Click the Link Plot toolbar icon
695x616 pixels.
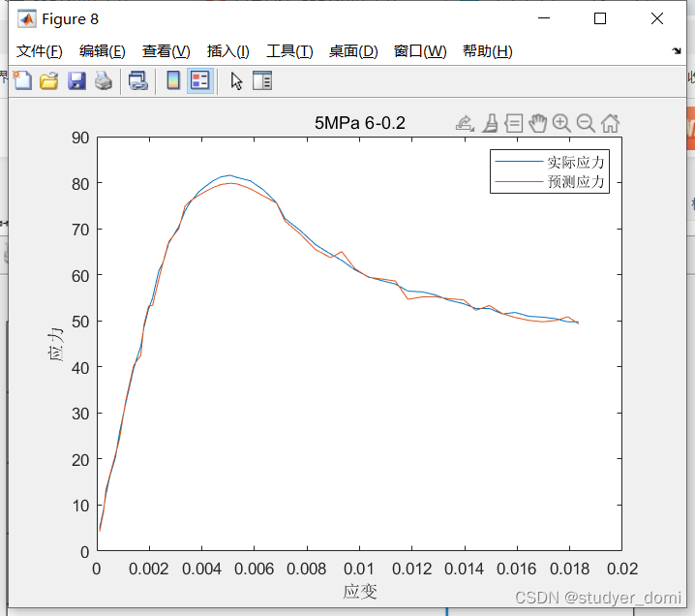tap(137, 80)
